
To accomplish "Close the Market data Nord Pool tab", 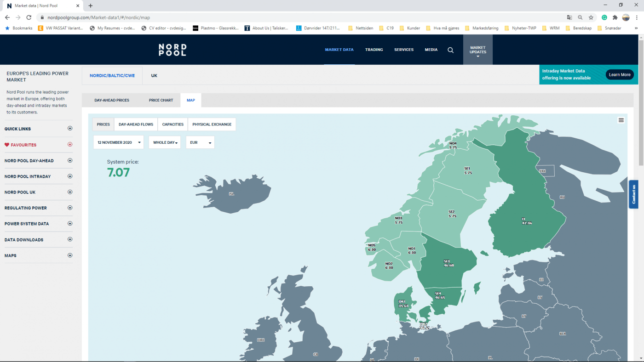I will (x=78, y=6).
